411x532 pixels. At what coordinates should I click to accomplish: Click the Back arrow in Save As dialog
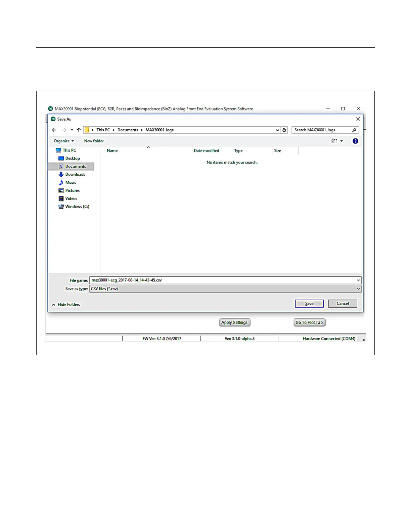pyautogui.click(x=54, y=130)
